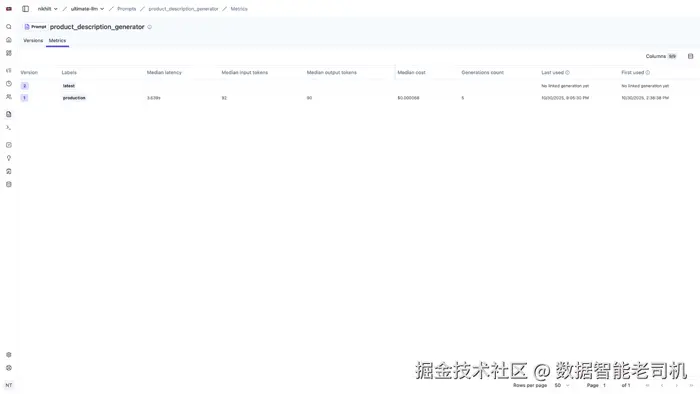
Task: Click the Metrics breadcrumb
Action: [x=239, y=9]
